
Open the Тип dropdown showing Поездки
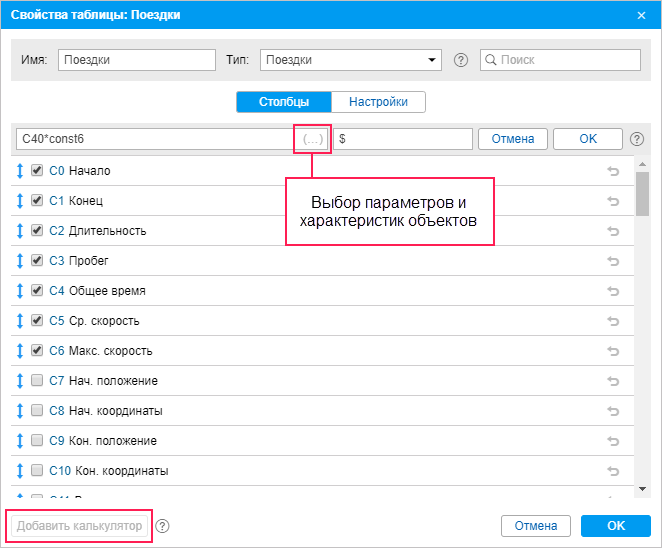tap(350, 60)
